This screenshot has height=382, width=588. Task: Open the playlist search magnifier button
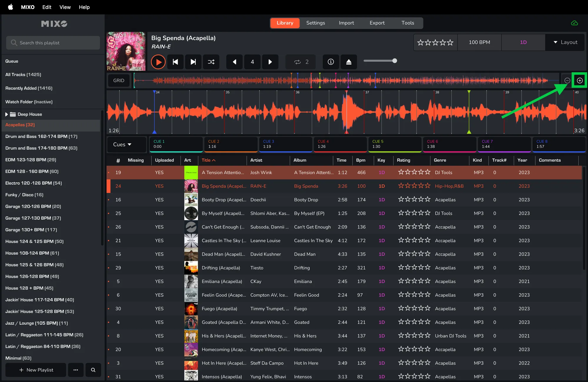point(93,370)
